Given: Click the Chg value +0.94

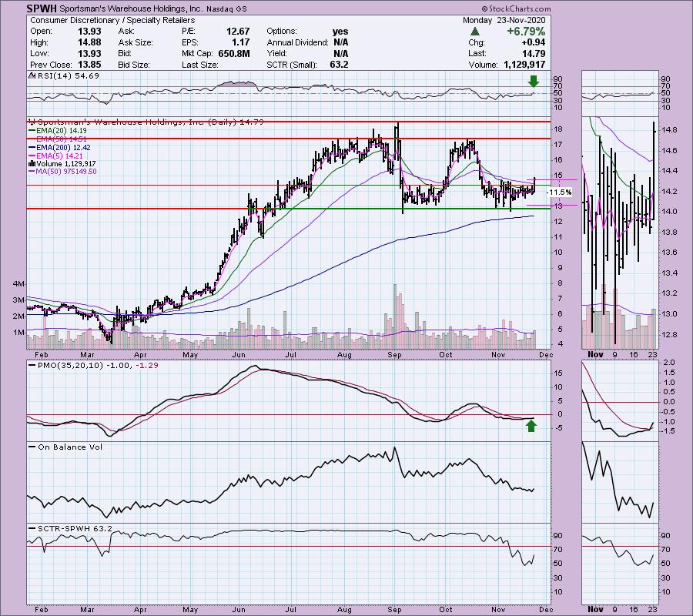Looking at the screenshot, I should tap(533, 42).
